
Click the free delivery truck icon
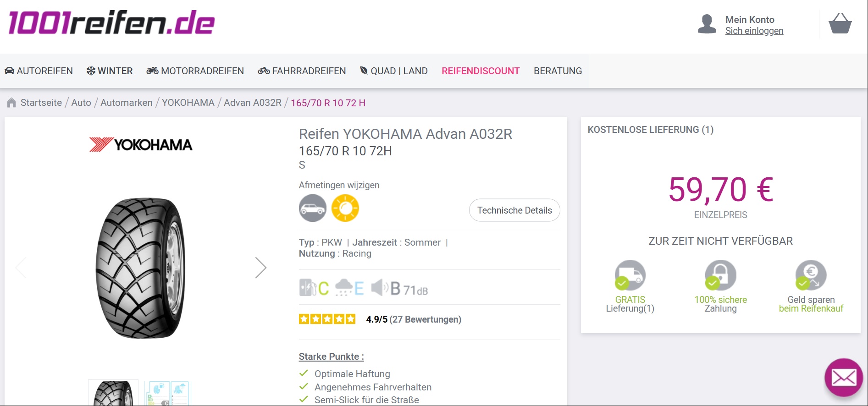[x=630, y=275]
